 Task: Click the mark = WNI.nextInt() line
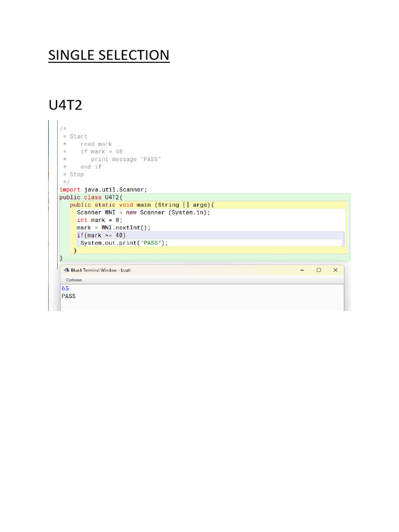pyautogui.click(x=113, y=228)
